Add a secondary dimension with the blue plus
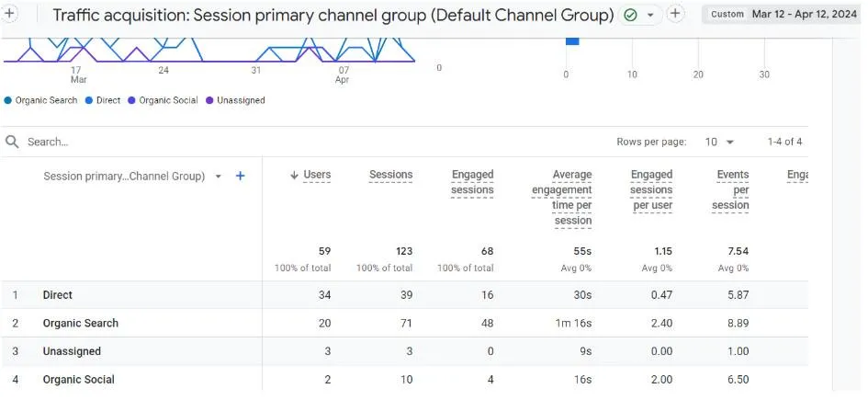The width and height of the screenshot is (868, 400). pyautogui.click(x=241, y=176)
